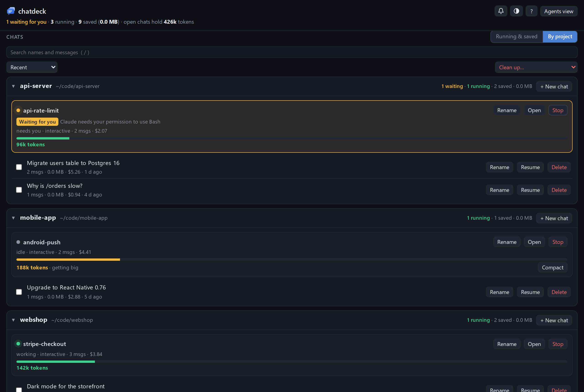Image resolution: width=584 pixels, height=392 pixels.
Task: Click the green status dot of stripe-checkout
Action: [x=18, y=344]
